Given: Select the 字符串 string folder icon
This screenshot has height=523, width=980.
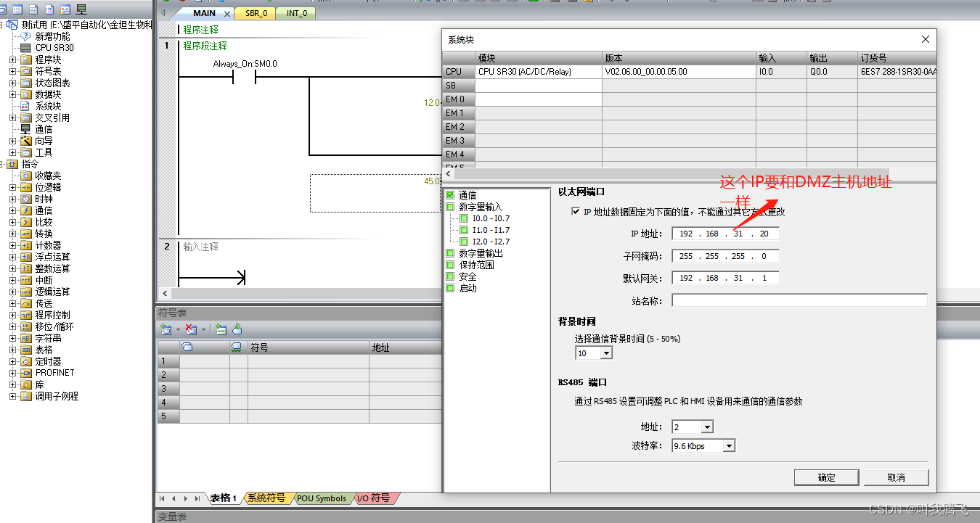Looking at the screenshot, I should 26,338.
